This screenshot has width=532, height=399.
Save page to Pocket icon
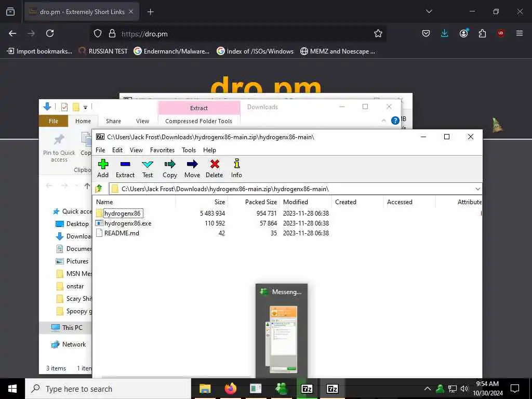[x=426, y=33]
